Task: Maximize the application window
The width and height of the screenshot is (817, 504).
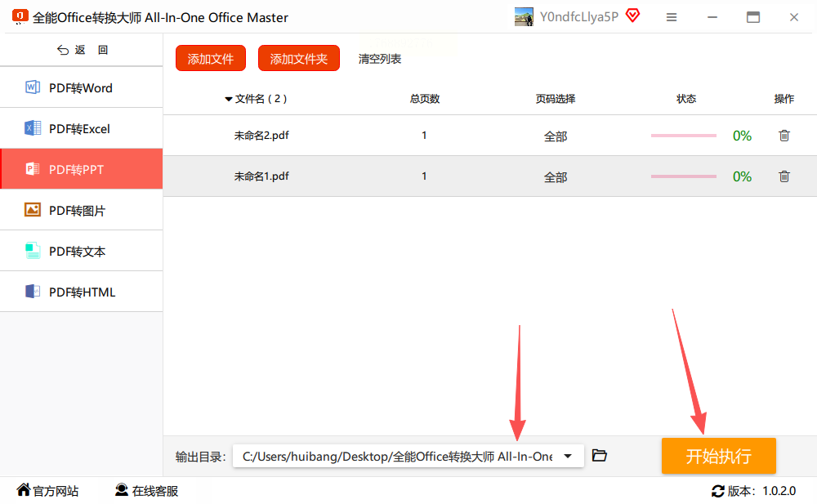Action: (x=753, y=17)
